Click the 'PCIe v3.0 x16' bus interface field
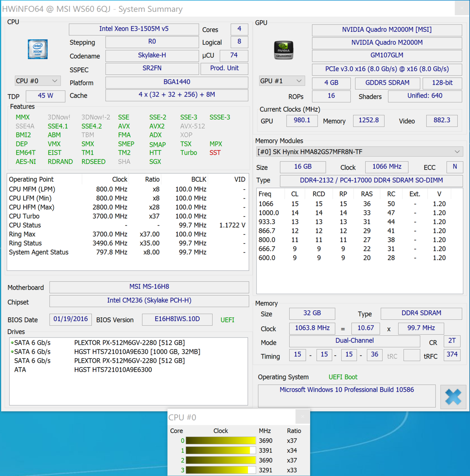Screen dimensions: 470x476 [387, 69]
